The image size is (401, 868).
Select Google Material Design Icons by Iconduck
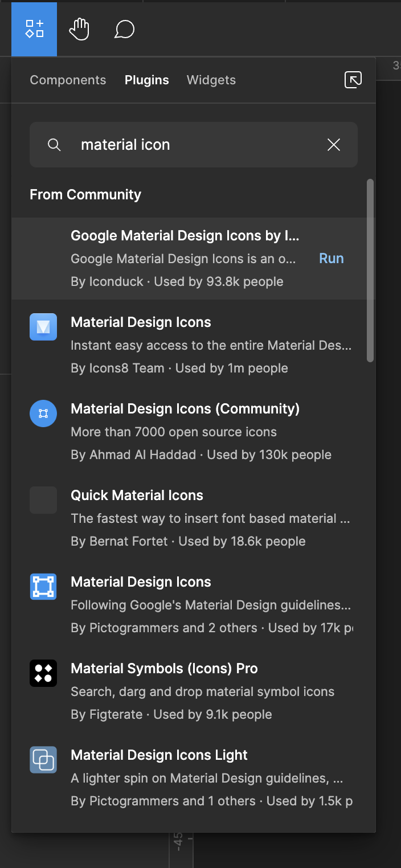pos(194,259)
